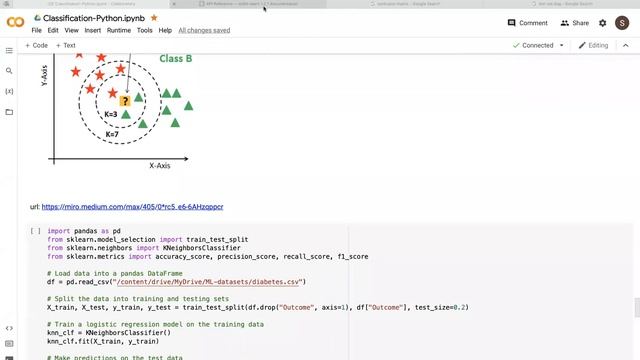Switch to the fourth browser tab
Screen dimensions: 640x360
(562, 4)
